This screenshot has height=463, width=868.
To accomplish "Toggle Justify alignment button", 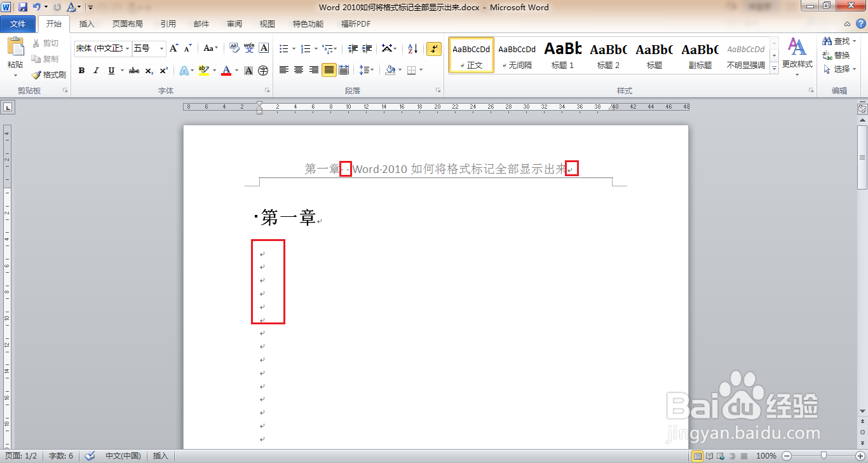I will tap(329, 70).
